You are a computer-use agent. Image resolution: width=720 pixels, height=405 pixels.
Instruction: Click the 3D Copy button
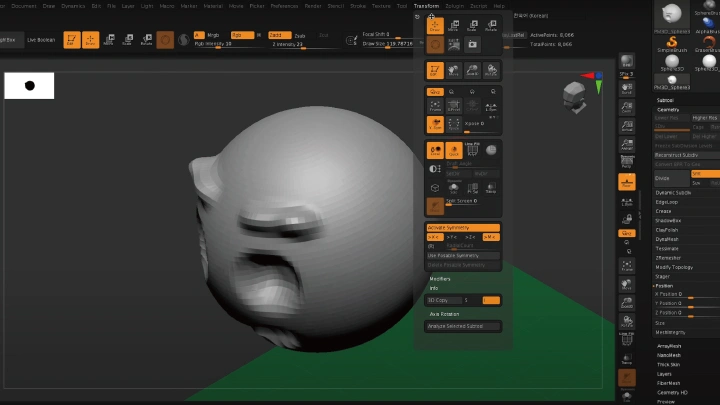point(444,300)
